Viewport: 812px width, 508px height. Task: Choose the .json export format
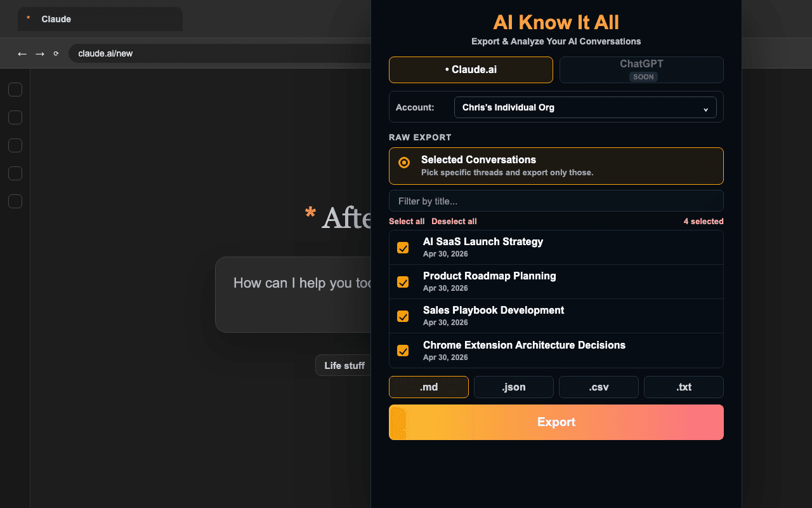tap(514, 387)
